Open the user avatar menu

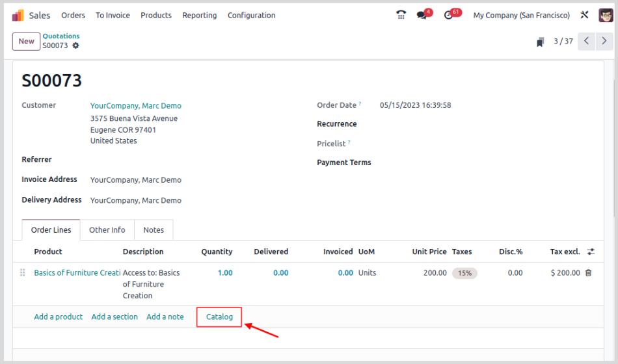(605, 15)
